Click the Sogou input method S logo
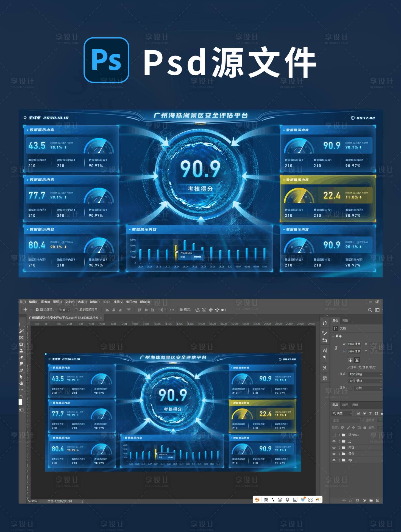The image size is (401, 532). (x=257, y=500)
